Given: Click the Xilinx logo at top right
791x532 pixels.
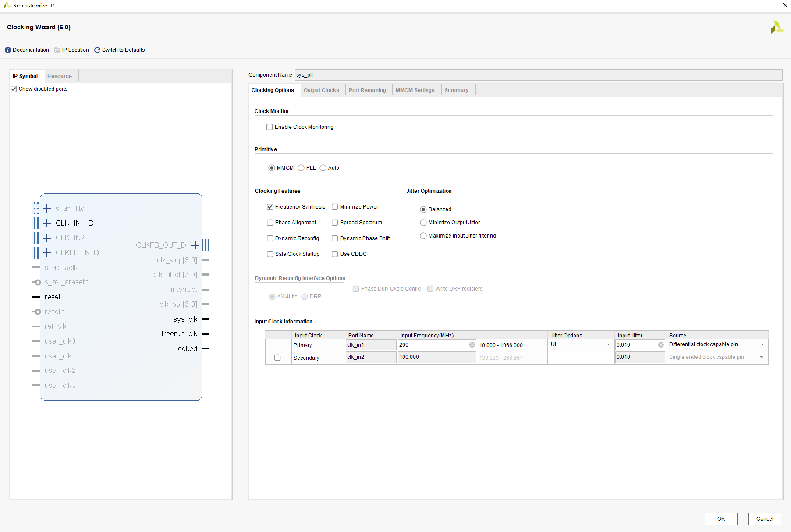Looking at the screenshot, I should click(777, 27).
